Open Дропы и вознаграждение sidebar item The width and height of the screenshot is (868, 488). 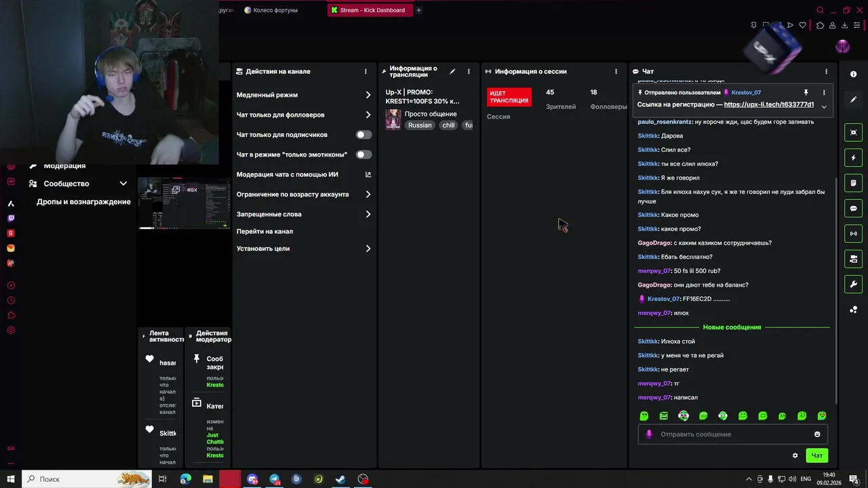tap(83, 202)
